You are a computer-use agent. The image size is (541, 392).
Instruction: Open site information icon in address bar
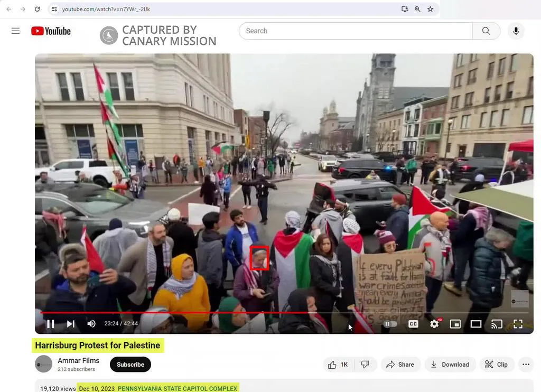[54, 9]
